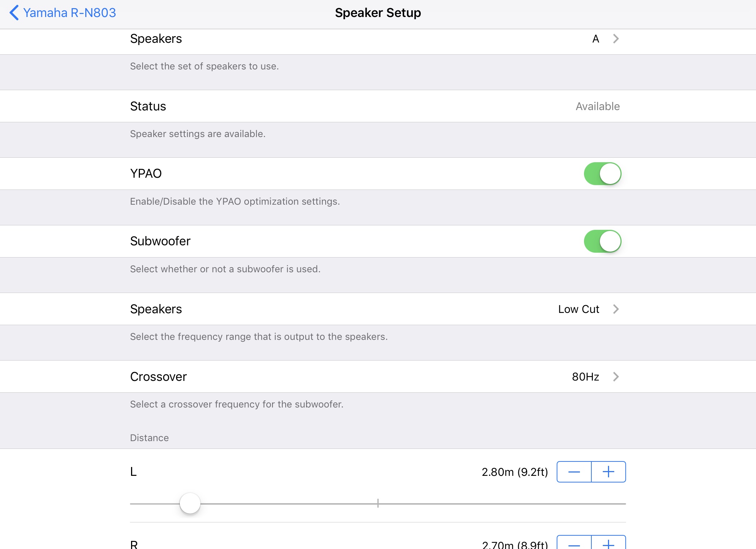Tap the chevron beside speaker set A
The height and width of the screenshot is (549, 756).
(616, 39)
